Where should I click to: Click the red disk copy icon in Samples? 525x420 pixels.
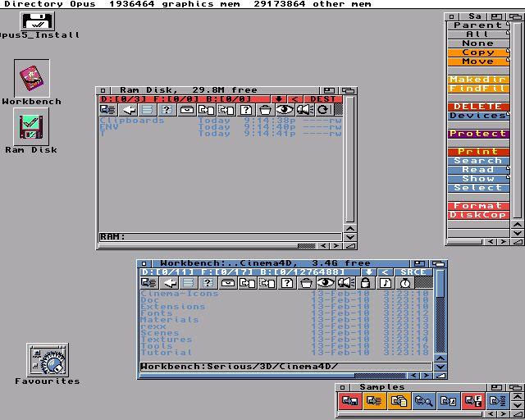(350, 401)
